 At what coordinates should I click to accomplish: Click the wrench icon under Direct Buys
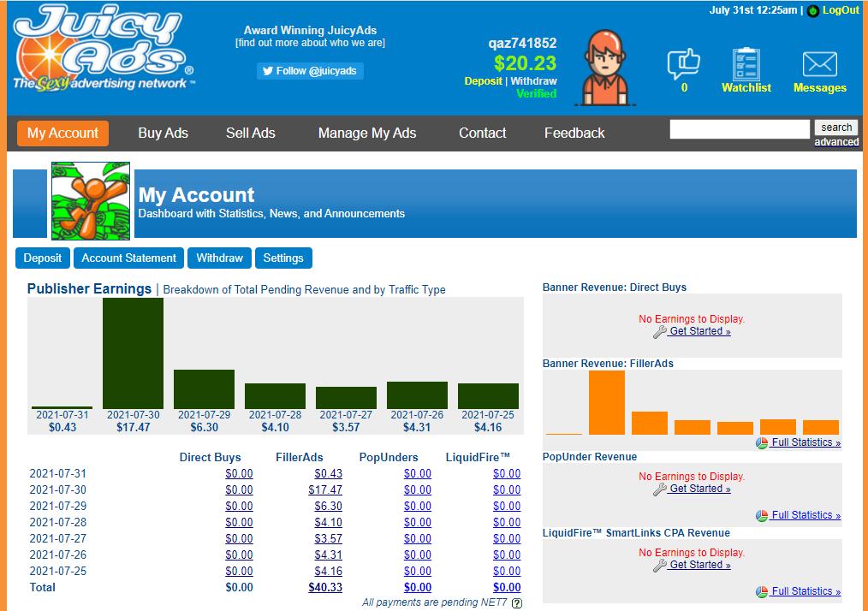(x=659, y=331)
